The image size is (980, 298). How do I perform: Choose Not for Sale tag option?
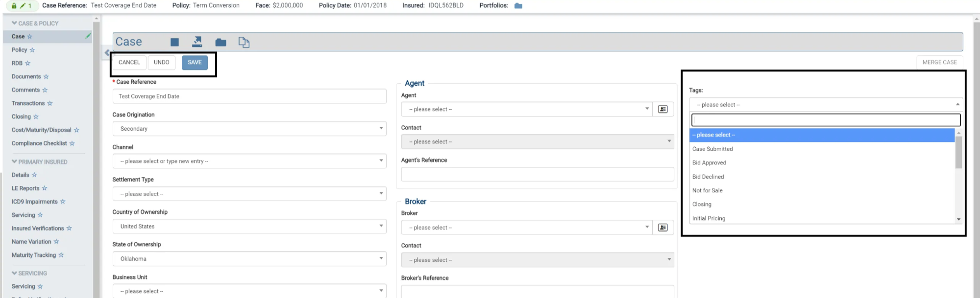coord(707,190)
